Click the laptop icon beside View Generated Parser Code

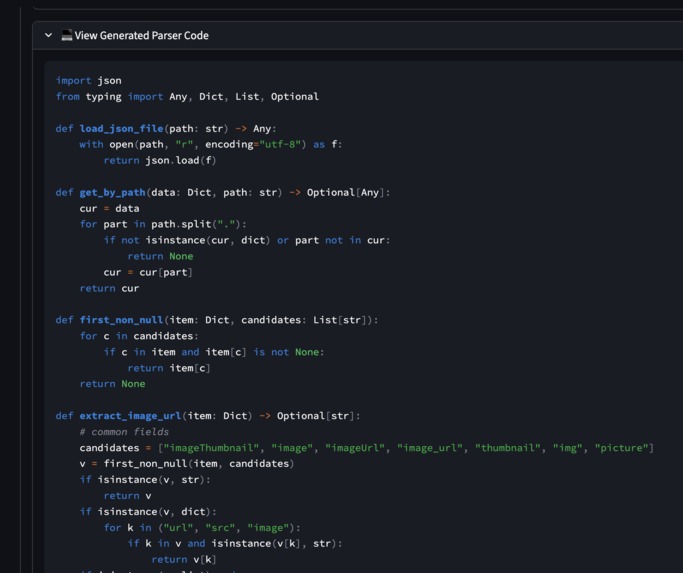[x=67, y=35]
